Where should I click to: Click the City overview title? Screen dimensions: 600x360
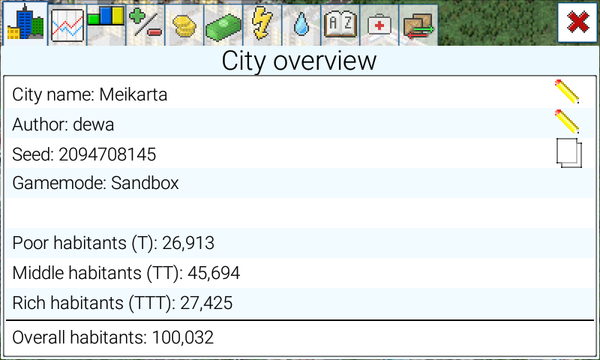pyautogui.click(x=299, y=60)
